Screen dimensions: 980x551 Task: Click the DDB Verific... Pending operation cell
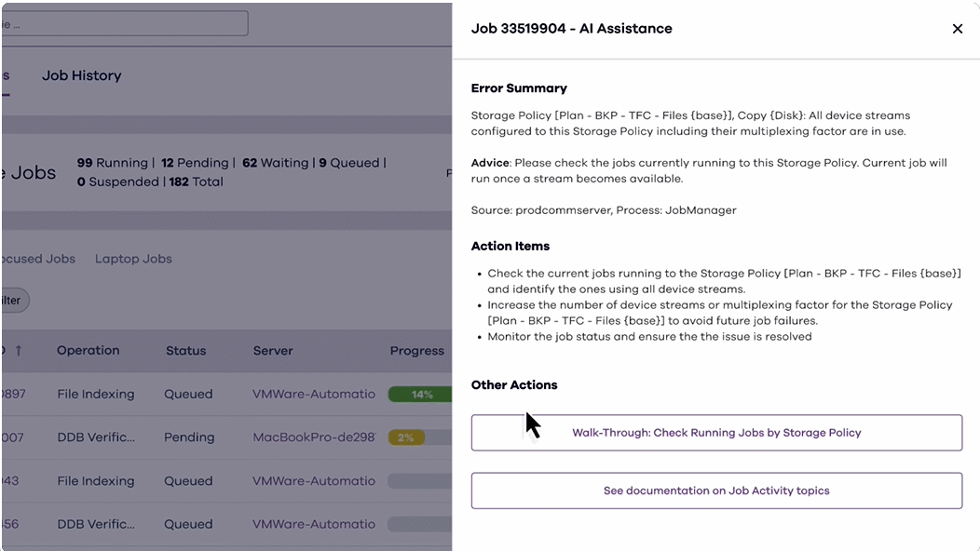coord(96,437)
